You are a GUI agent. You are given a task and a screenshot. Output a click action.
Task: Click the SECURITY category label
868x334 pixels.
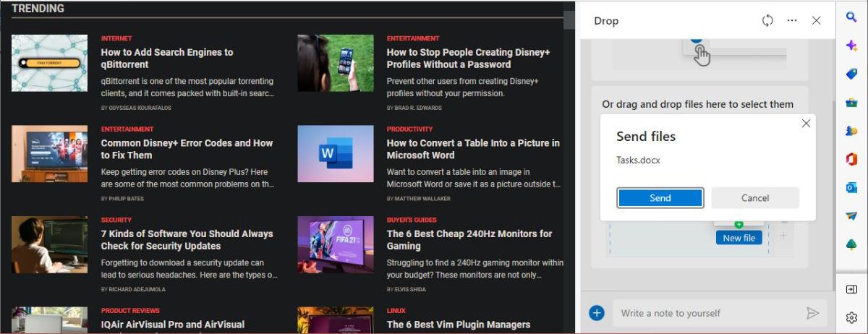point(116,220)
